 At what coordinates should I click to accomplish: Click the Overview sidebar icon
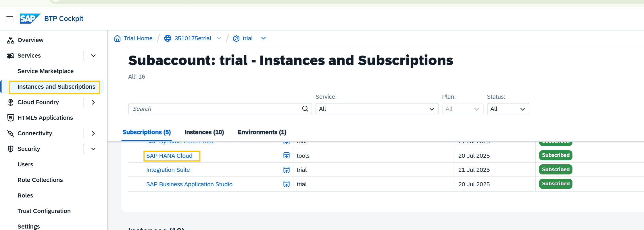(x=11, y=40)
